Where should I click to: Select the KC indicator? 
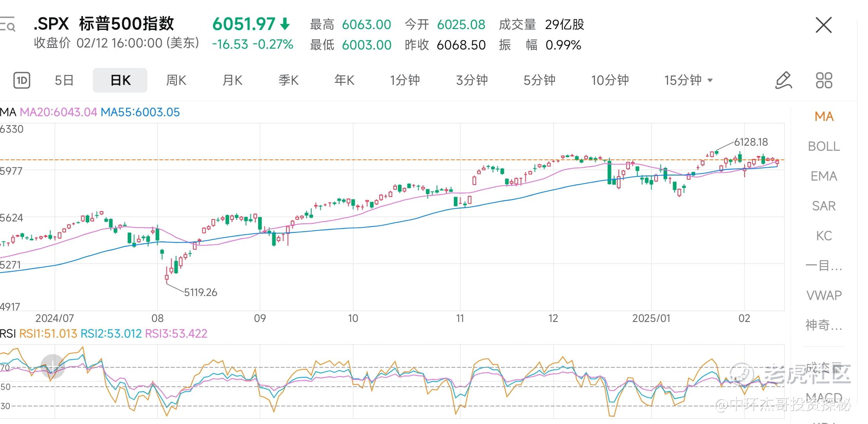(x=824, y=236)
